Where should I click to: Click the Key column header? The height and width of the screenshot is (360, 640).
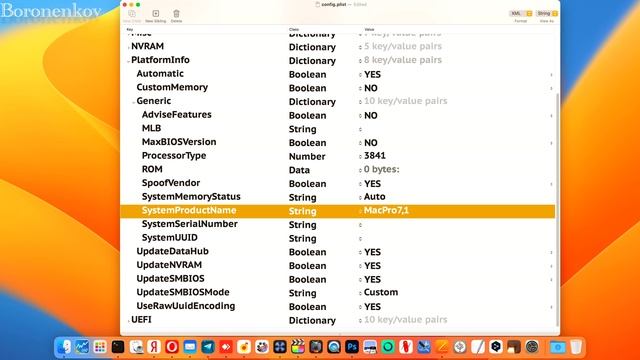coord(129,29)
